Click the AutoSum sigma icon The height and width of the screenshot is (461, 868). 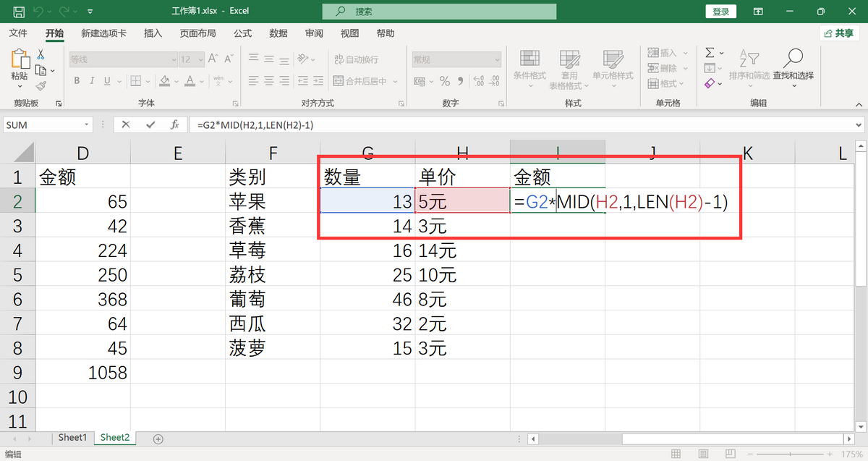point(709,53)
